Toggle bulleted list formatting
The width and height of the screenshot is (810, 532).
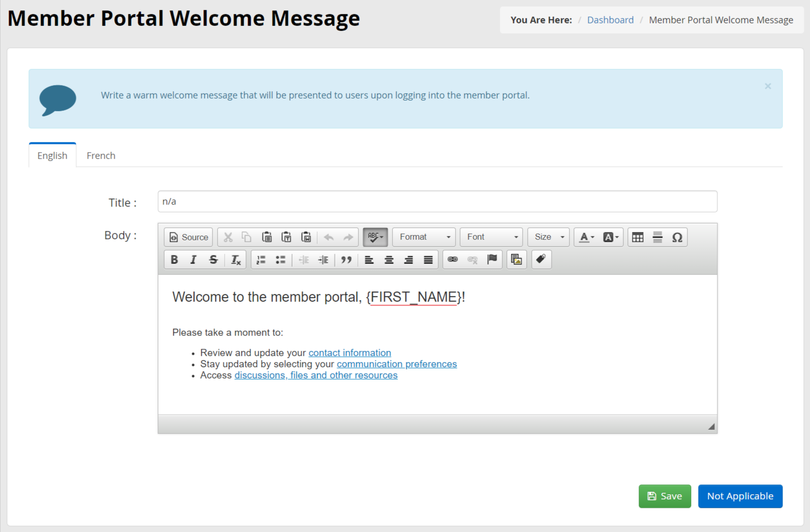[281, 260]
